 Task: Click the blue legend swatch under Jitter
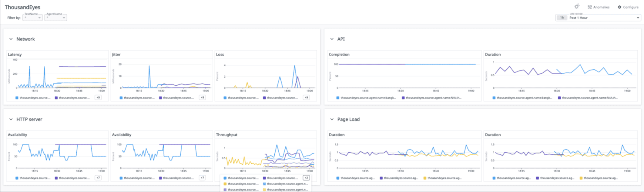point(121,98)
